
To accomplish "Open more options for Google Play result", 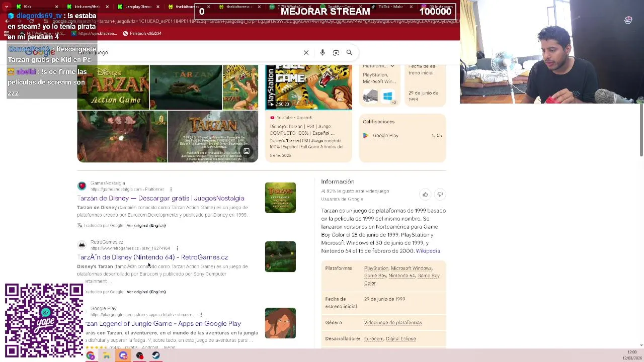I will coord(201,315).
